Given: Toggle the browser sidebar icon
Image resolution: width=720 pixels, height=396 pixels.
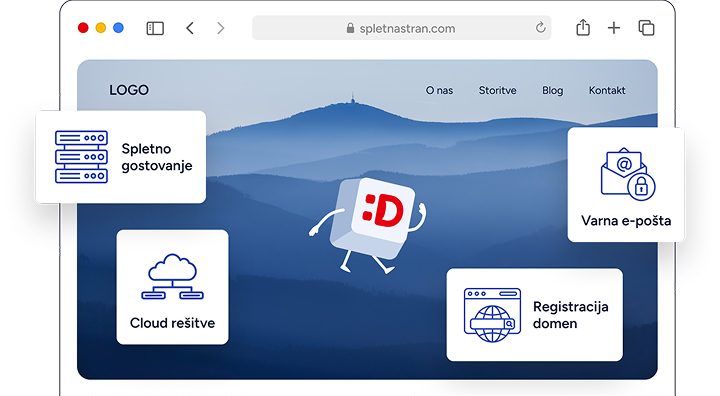Looking at the screenshot, I should (x=155, y=28).
